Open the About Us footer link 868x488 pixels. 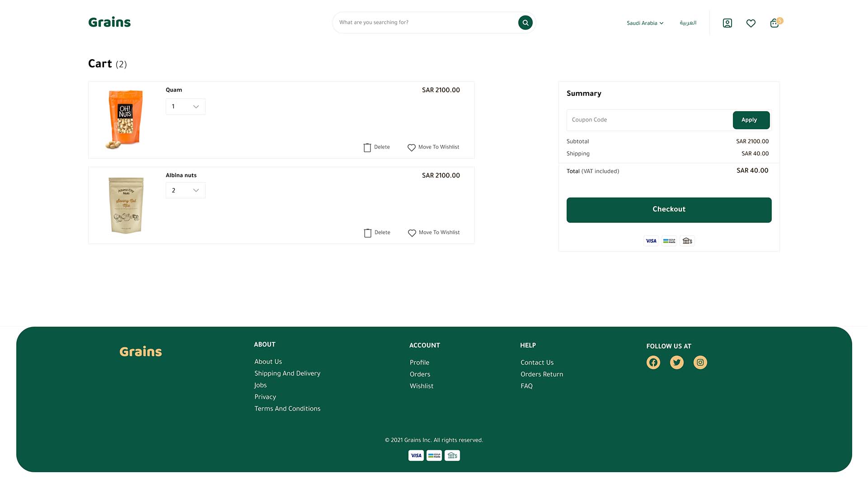(x=268, y=362)
